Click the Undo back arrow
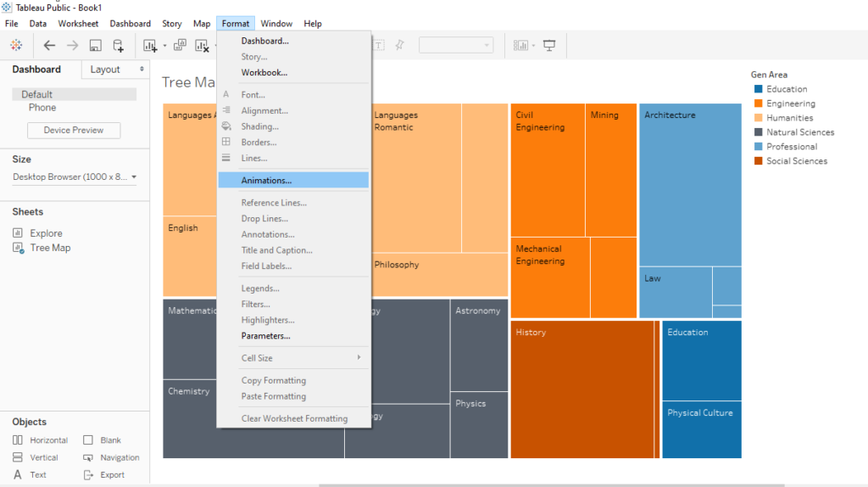868x487 pixels. click(49, 46)
